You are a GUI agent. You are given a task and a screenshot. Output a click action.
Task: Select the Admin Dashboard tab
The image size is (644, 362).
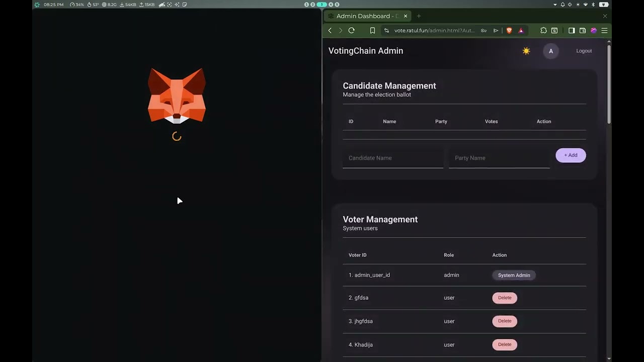coord(367,16)
